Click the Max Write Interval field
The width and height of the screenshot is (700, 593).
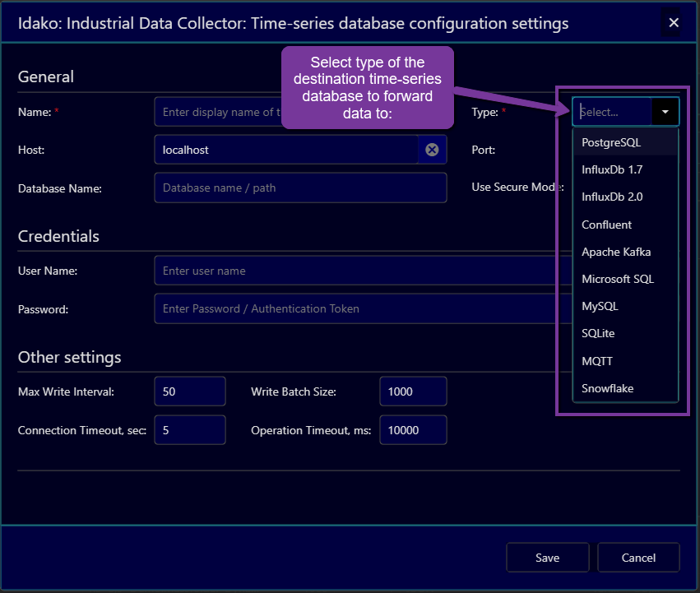190,391
